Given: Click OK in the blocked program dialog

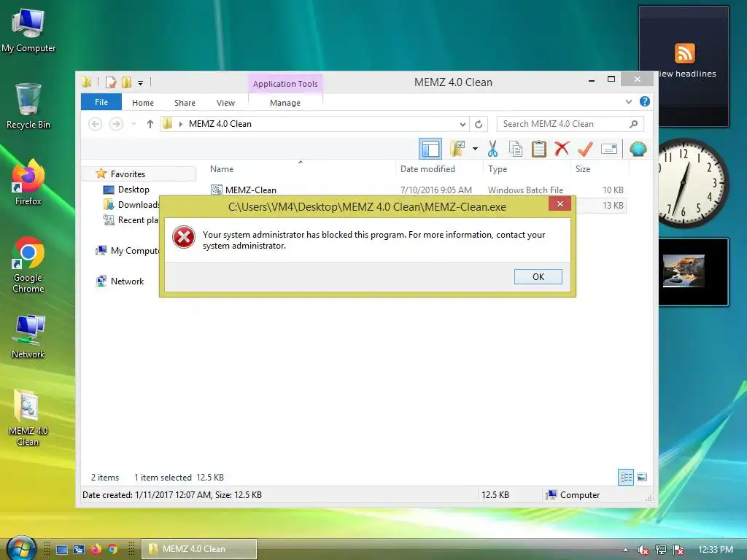Looking at the screenshot, I should tap(538, 276).
